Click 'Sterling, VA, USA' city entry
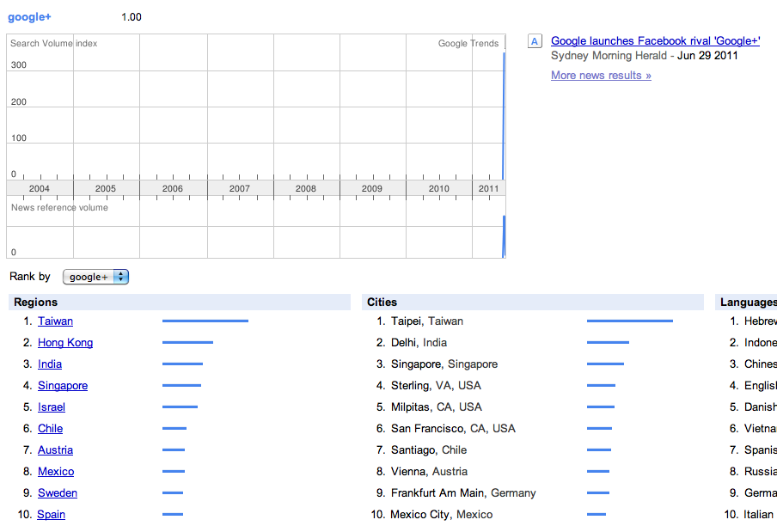 coord(436,385)
